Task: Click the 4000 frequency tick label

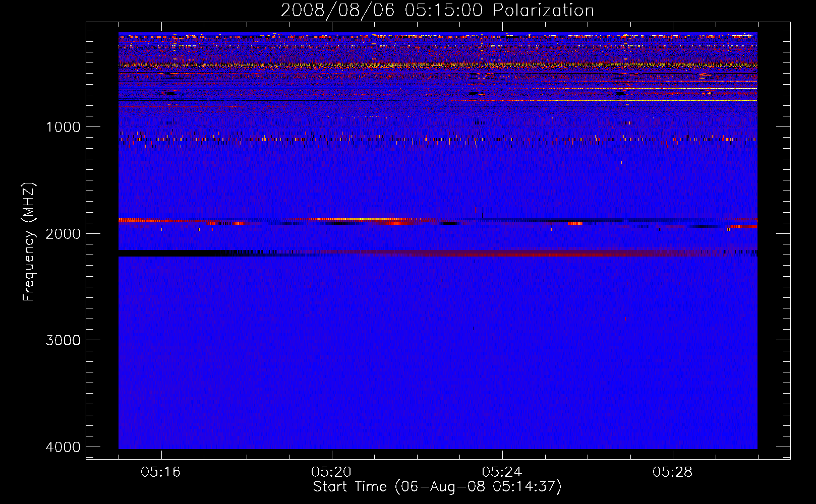Action: point(63,447)
